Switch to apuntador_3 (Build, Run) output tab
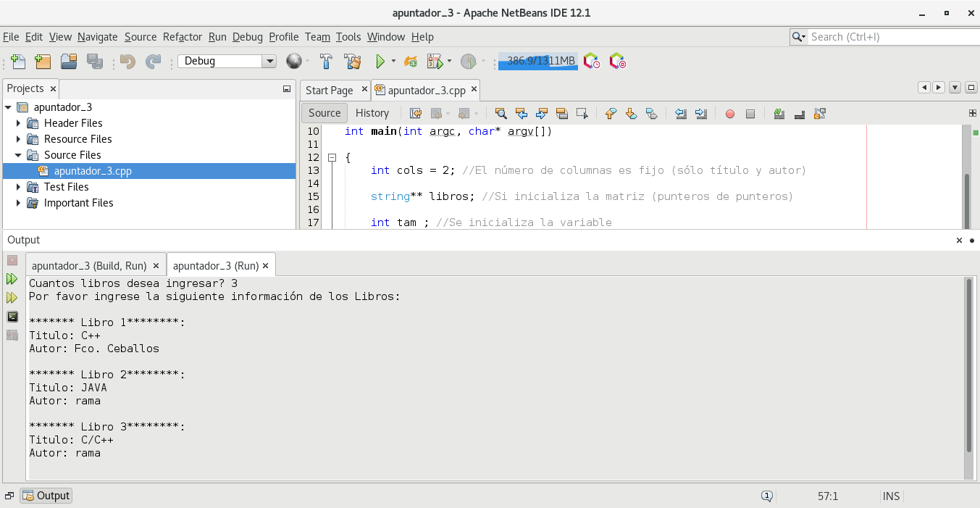Image resolution: width=980 pixels, height=508 pixels. pos(89,266)
